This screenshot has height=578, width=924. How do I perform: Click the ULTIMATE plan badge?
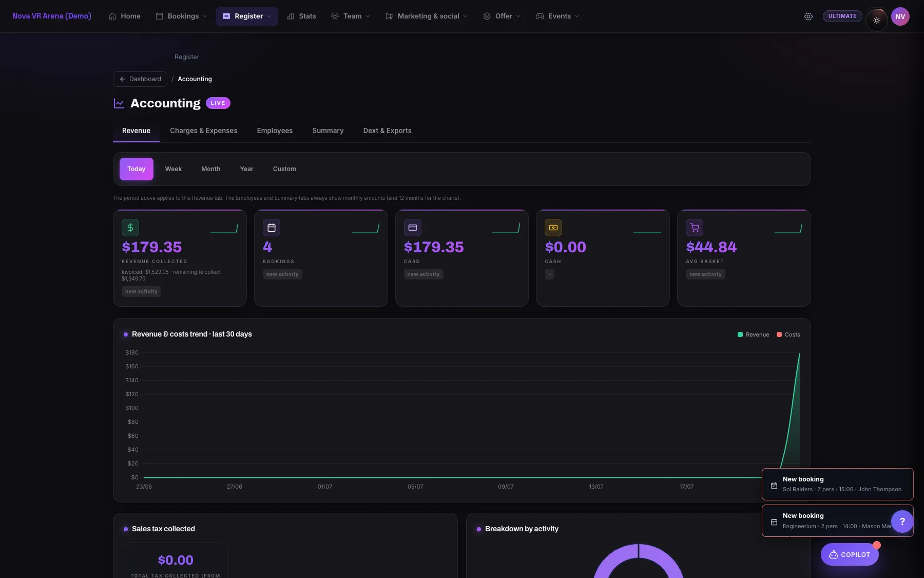point(842,16)
